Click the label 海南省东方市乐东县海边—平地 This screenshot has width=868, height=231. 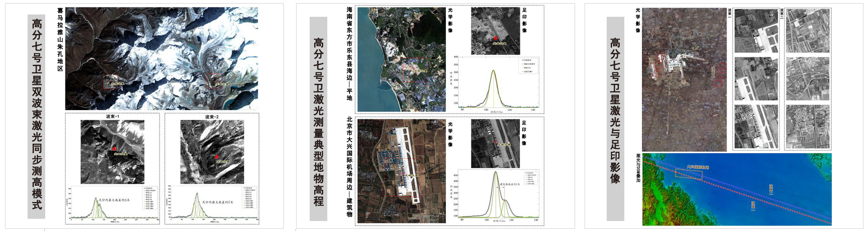click(349, 53)
